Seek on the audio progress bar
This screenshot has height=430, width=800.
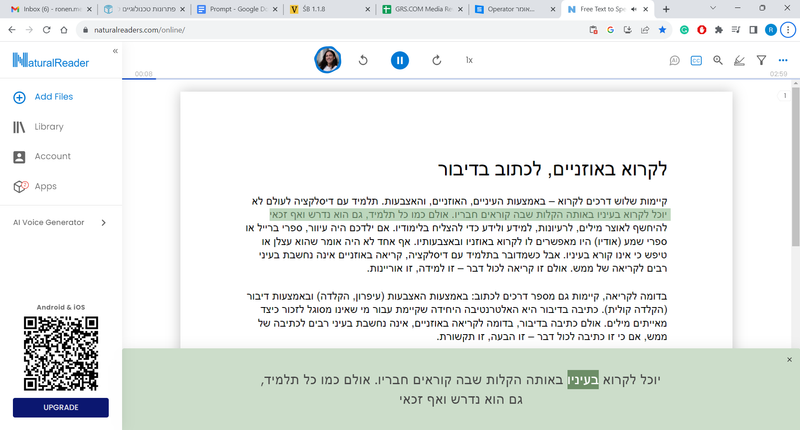[461, 79]
